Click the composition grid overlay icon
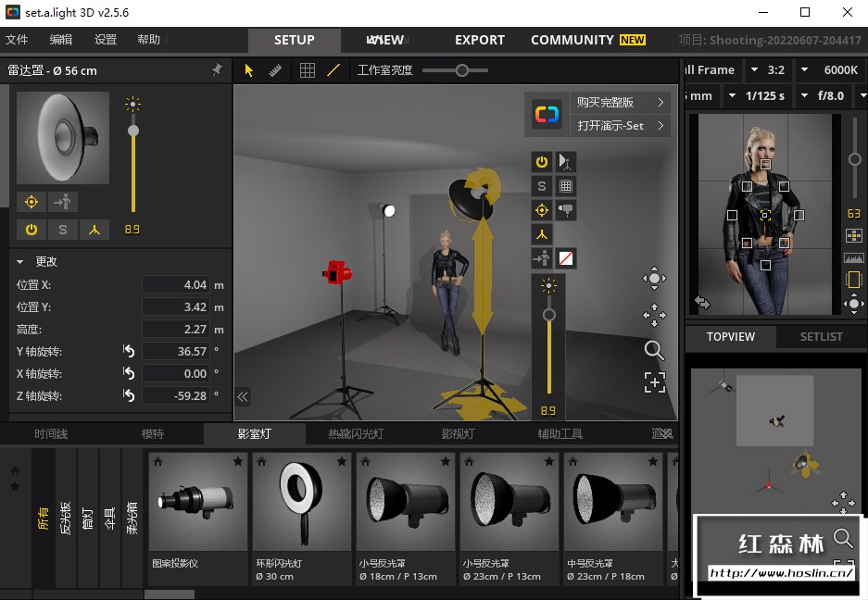This screenshot has width=868, height=600. (x=854, y=236)
